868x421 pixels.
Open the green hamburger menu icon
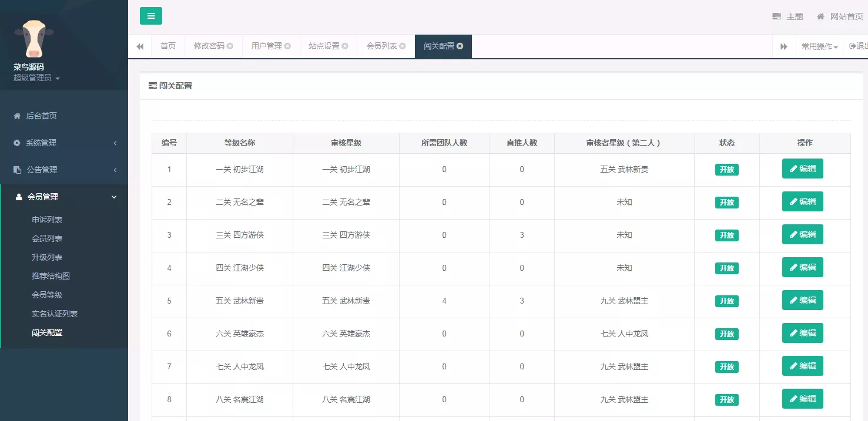coord(151,16)
